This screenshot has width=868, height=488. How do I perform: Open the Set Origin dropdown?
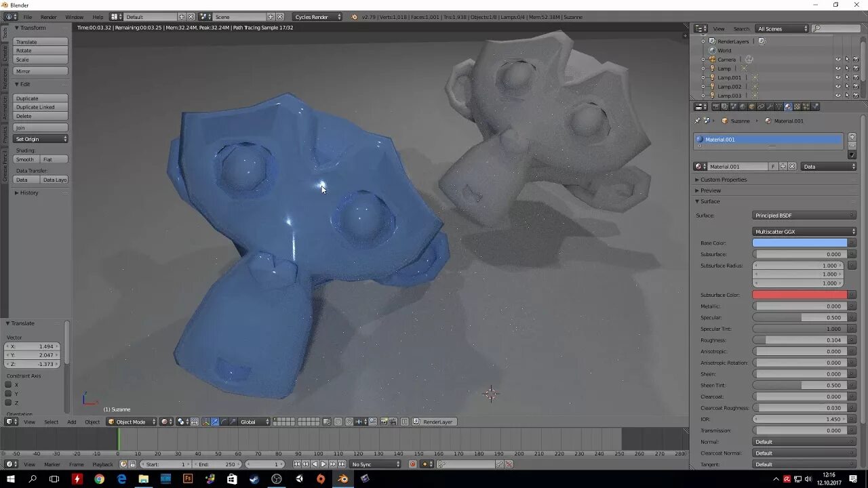pos(41,139)
